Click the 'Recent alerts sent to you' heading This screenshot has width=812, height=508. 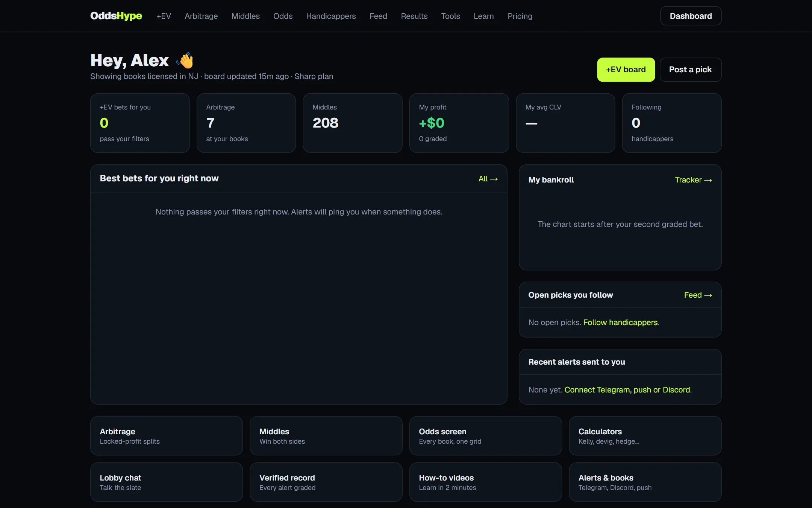577,362
